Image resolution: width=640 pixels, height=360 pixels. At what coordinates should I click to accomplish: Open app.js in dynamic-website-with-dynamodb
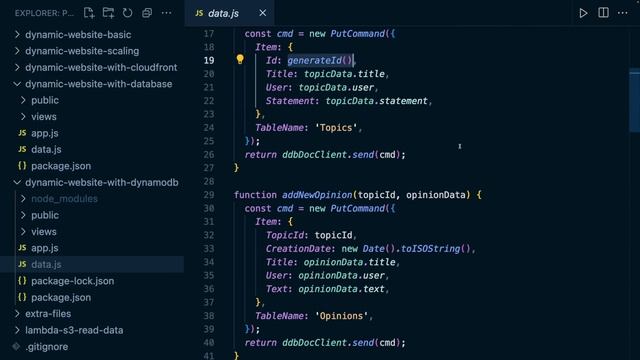click(x=44, y=248)
